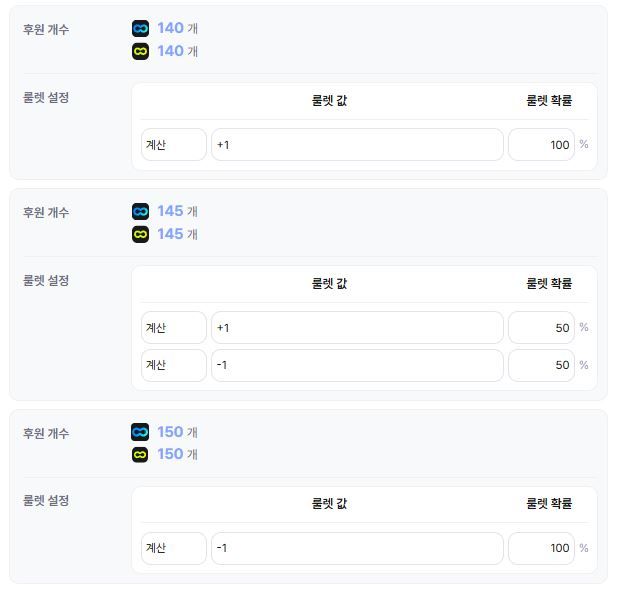Open the 계산 selector on the 145 section's -1 row
Screen dimensions: 617x590
(x=173, y=365)
